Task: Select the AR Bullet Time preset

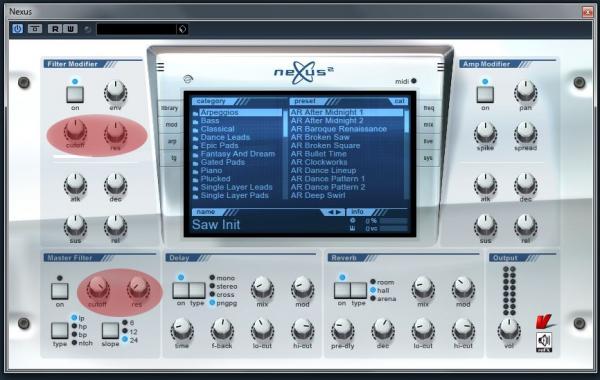Action: (318, 154)
